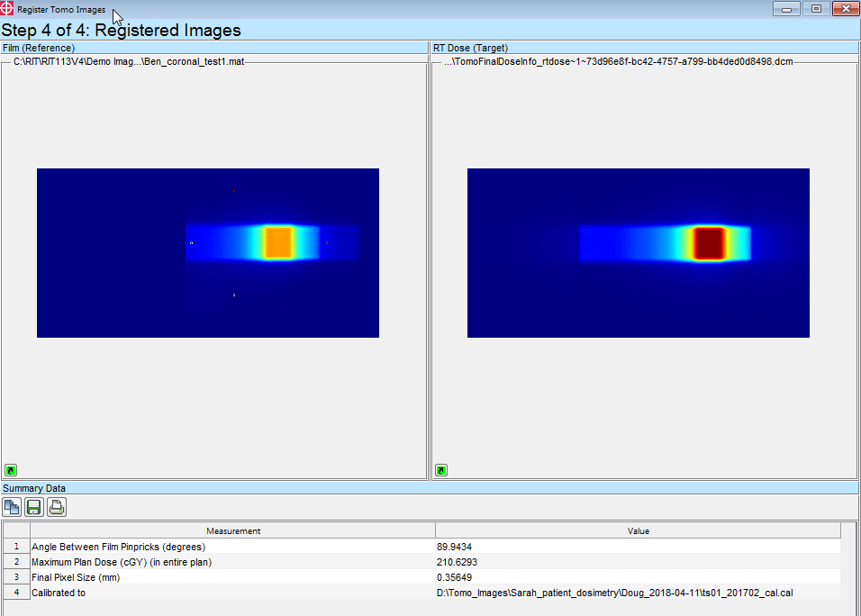861x616 pixels.
Task: Click green arrow icon in Film panel
Action: (11, 470)
